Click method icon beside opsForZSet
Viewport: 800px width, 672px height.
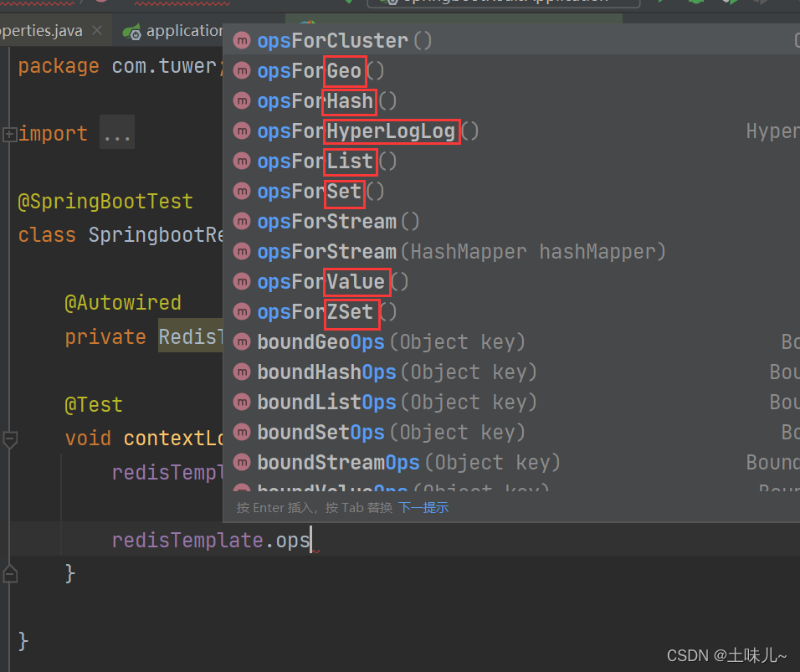[x=242, y=310]
